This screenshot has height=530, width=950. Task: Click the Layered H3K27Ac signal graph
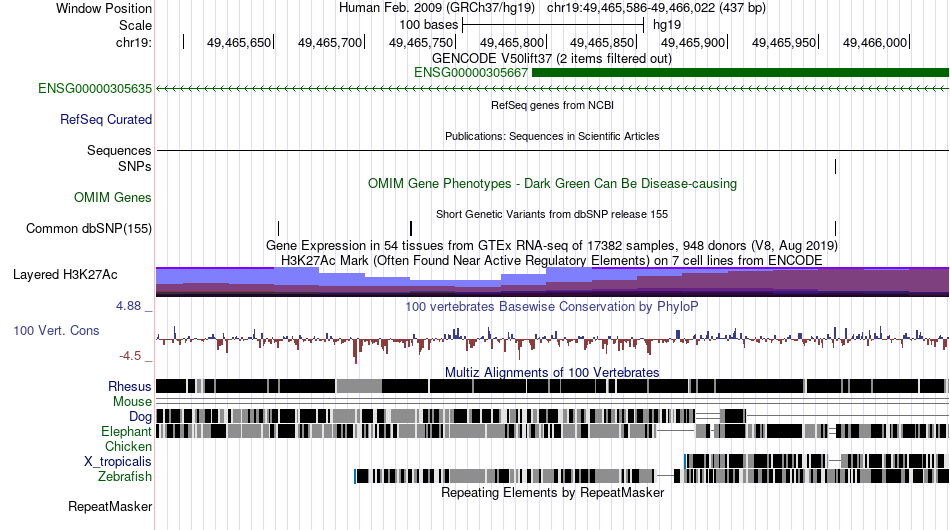(553, 282)
